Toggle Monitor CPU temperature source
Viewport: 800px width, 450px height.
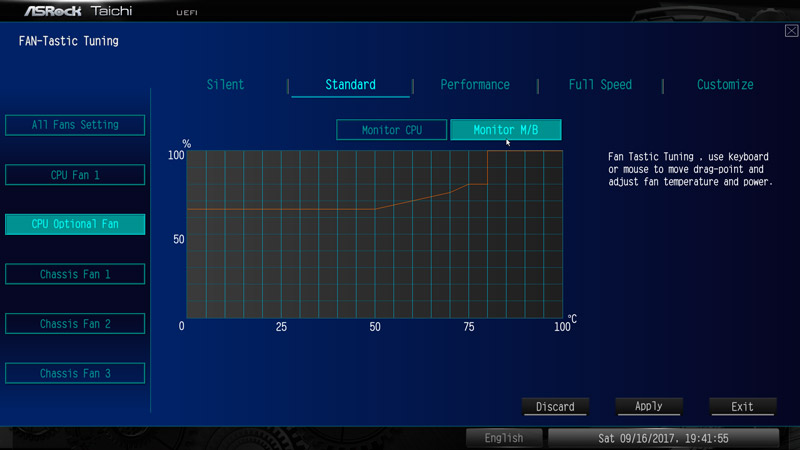pos(392,130)
